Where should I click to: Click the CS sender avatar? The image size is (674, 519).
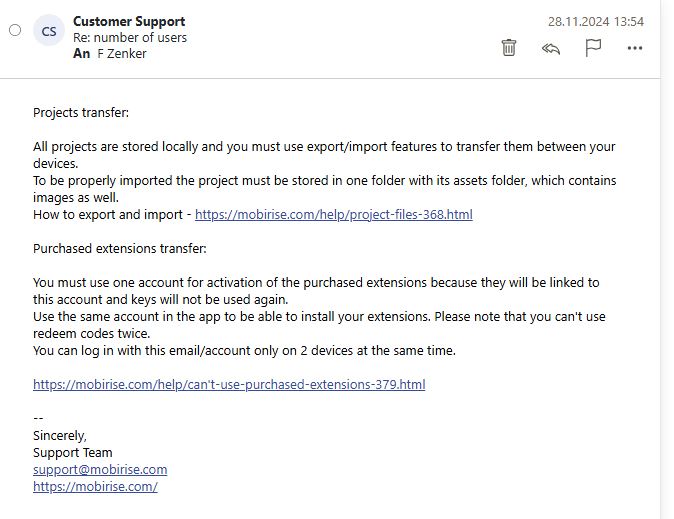coord(47,31)
